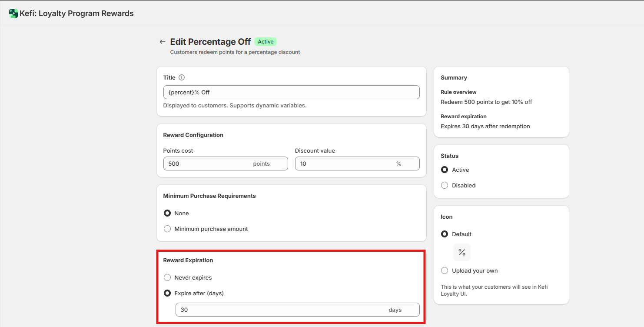
Task: Click the expiration days input field
Action: point(298,310)
